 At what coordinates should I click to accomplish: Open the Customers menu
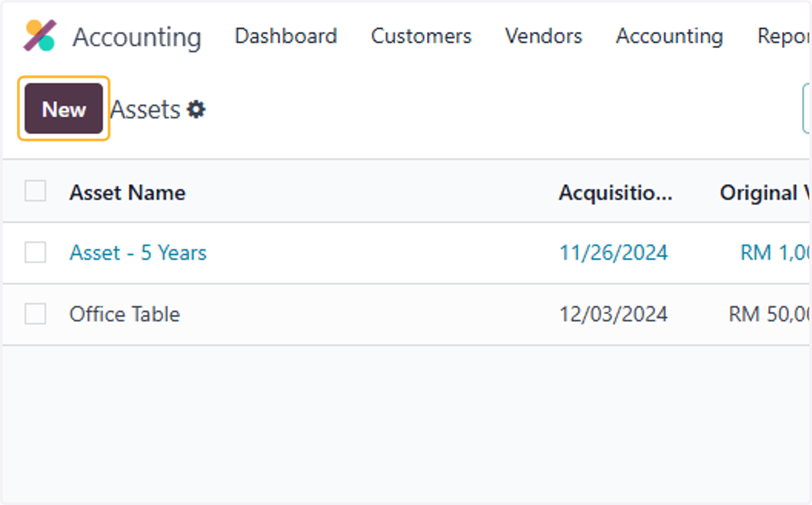(421, 36)
